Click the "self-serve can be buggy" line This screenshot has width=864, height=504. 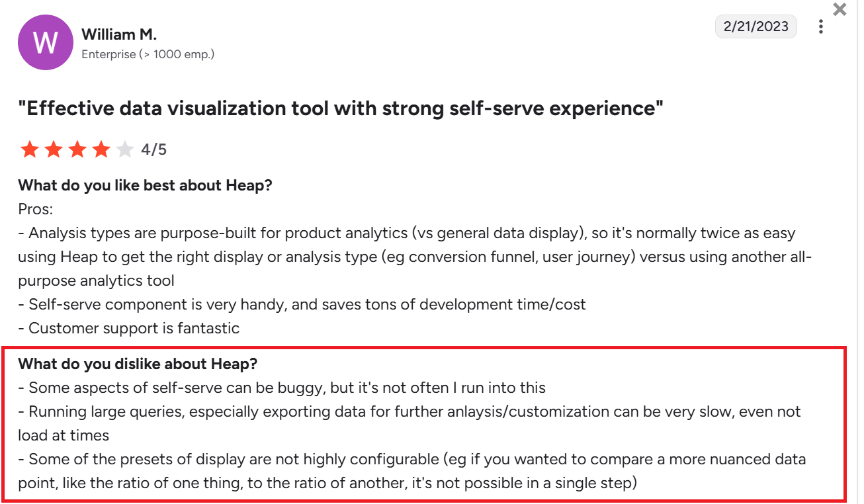click(x=287, y=388)
